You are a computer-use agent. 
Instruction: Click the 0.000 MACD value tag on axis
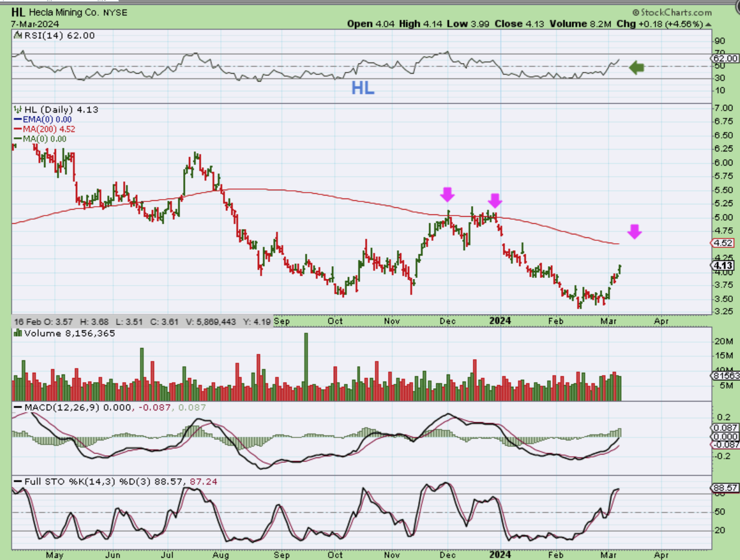click(x=725, y=436)
